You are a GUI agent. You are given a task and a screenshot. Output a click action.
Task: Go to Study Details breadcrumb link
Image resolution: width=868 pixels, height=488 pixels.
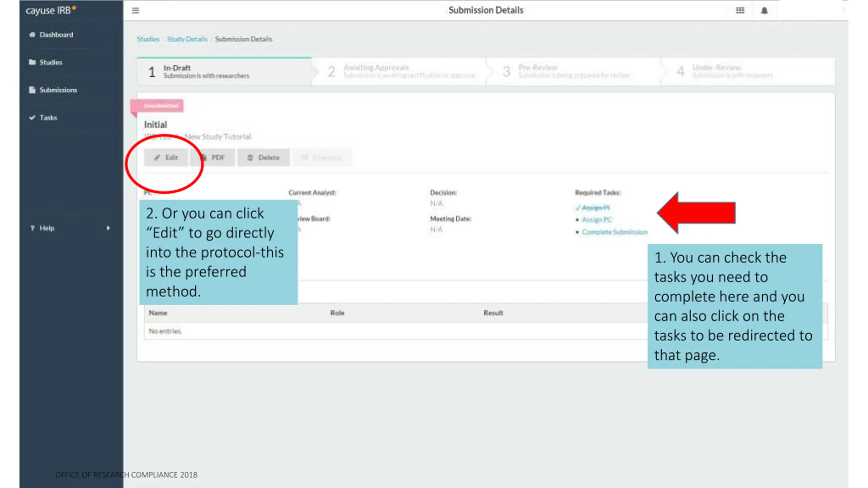click(x=187, y=39)
